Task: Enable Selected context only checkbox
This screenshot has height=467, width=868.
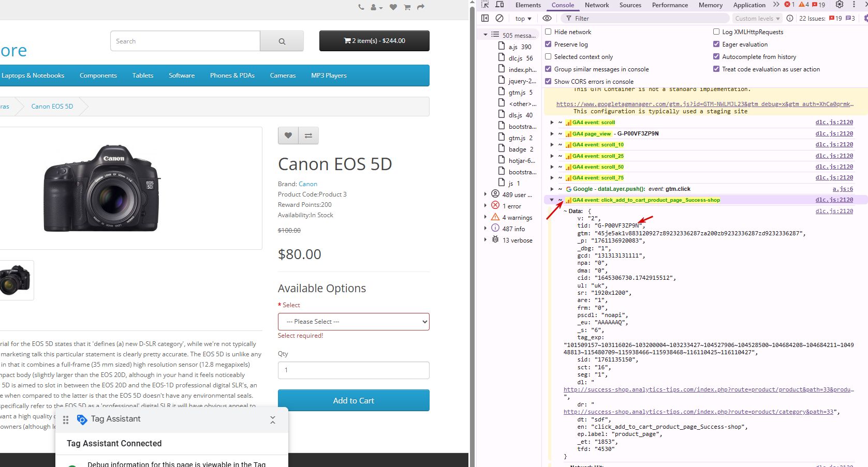Action: point(548,57)
